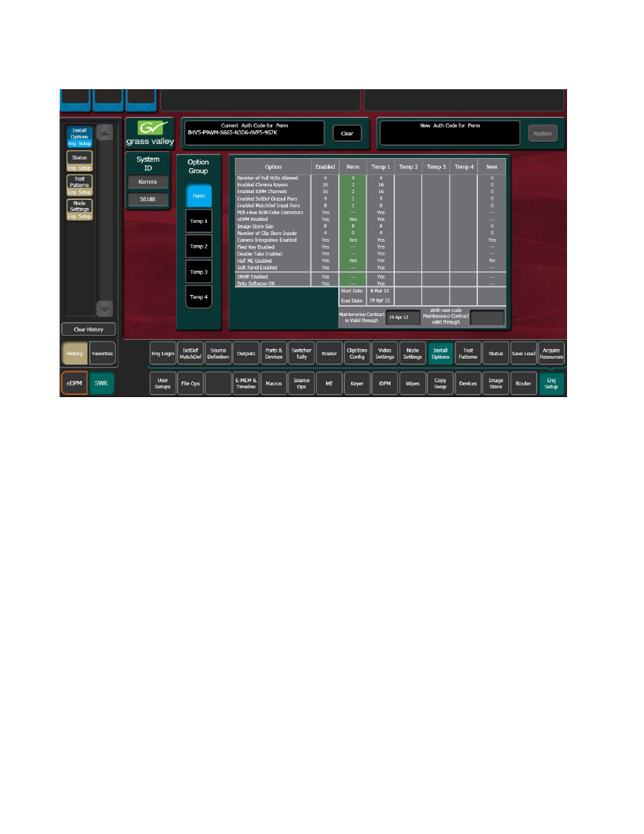644x834 pixels.
Task: Open Node Settings in the bottom menu row
Action: 412,353
